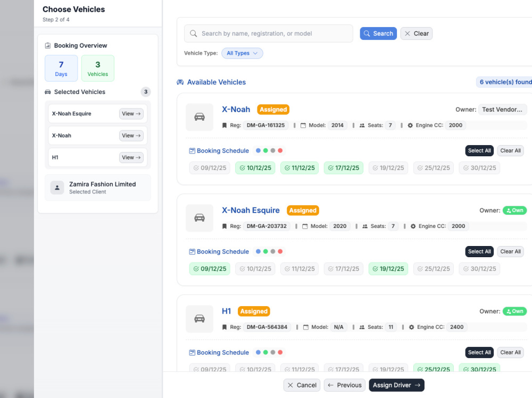This screenshot has width=532, height=398.
Task: Click the red legend dot in X-Noah Esquire schedule
Action: (x=280, y=251)
